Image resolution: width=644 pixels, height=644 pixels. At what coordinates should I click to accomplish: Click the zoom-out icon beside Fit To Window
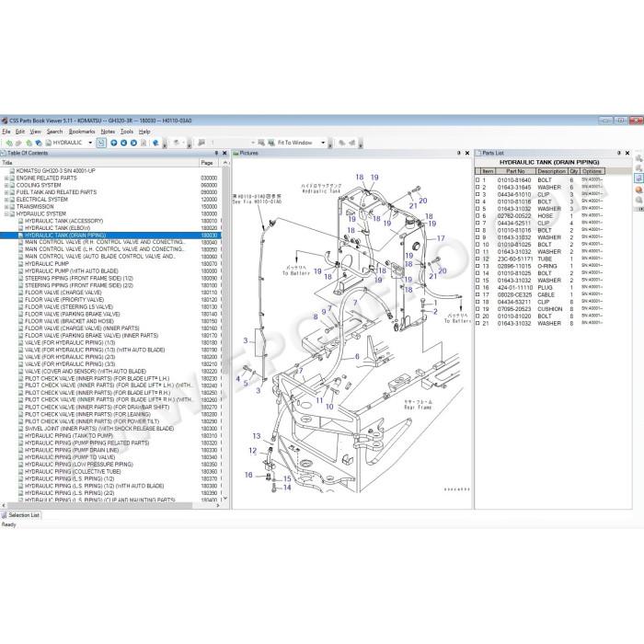tap(271, 143)
